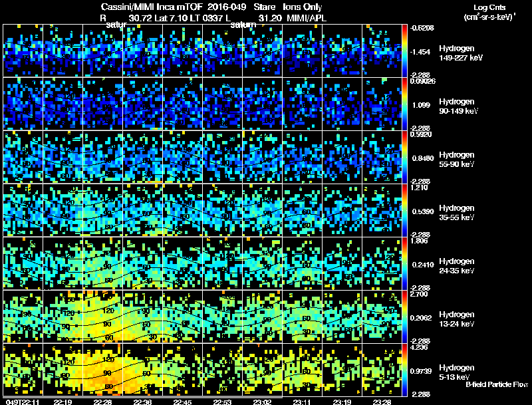Click the Hydrogen 13-24 keV row label
The image size is (532, 405).
pyautogui.click(x=457, y=319)
